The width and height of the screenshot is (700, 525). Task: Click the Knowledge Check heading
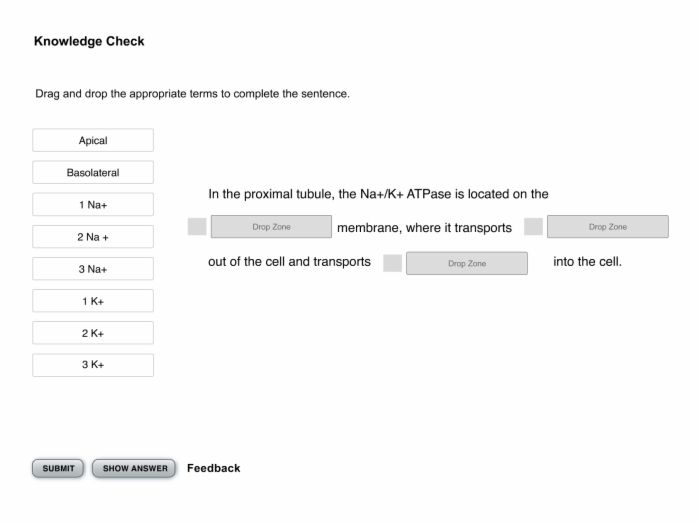point(89,41)
